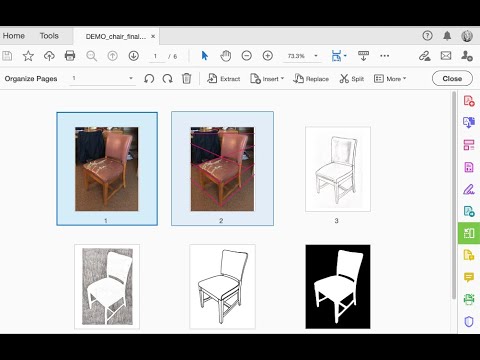Click the Extract button

(x=224, y=79)
